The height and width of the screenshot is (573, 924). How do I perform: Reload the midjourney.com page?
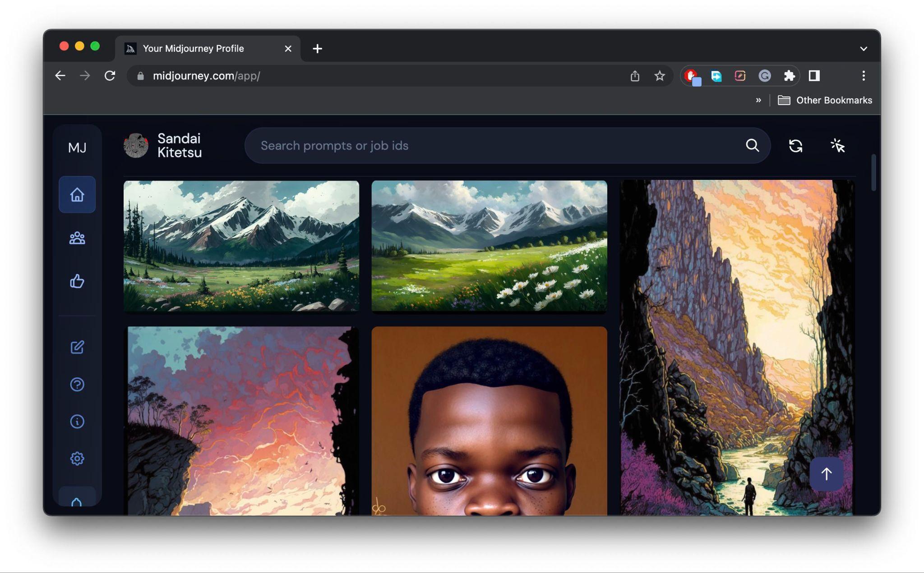click(x=110, y=76)
